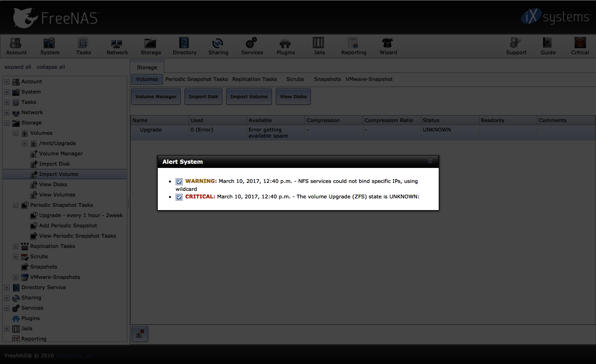
Task: Select View Periodic Snapshot Tasks item
Action: tap(77, 236)
